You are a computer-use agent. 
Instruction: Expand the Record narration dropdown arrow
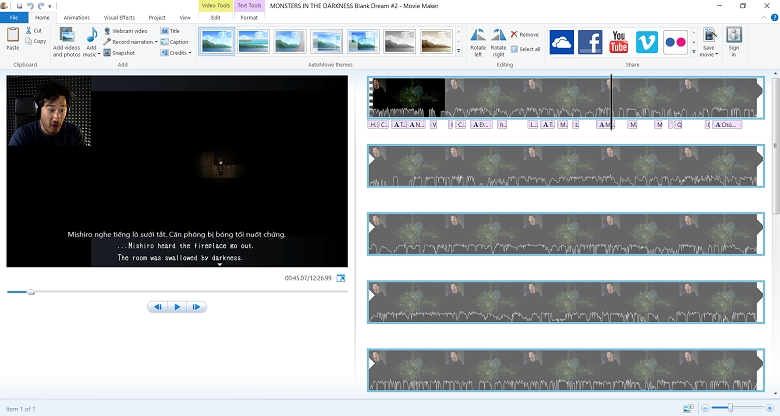click(156, 42)
